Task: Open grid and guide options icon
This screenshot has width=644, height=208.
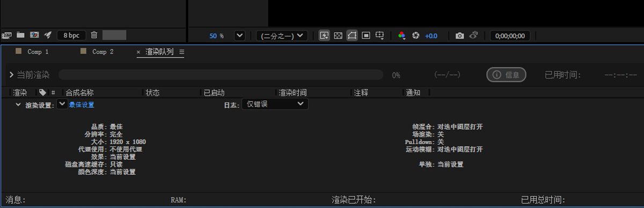Action: coord(380,35)
